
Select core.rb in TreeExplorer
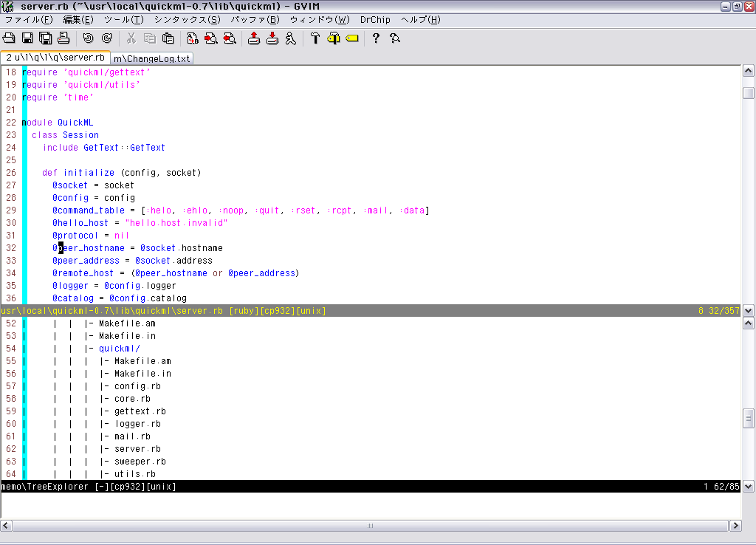[x=133, y=399]
